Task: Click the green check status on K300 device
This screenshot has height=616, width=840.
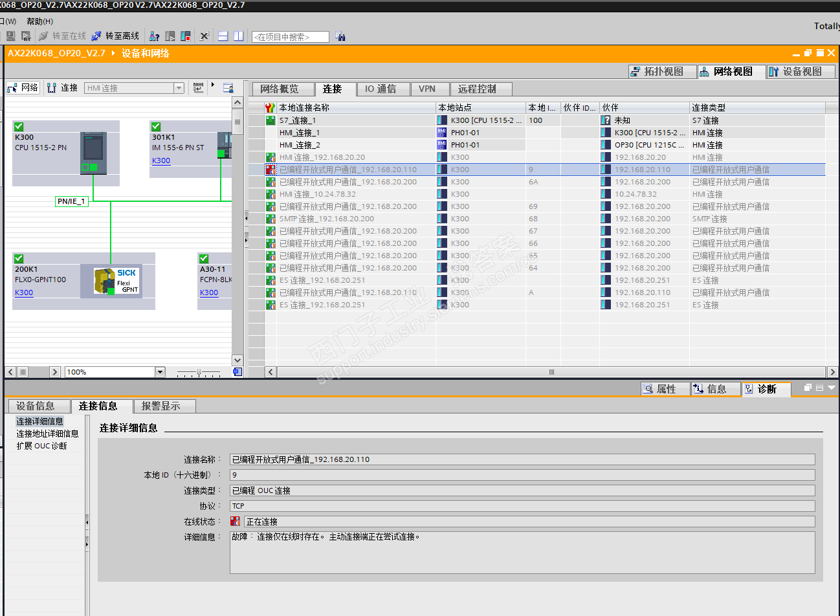Action: 19,127
